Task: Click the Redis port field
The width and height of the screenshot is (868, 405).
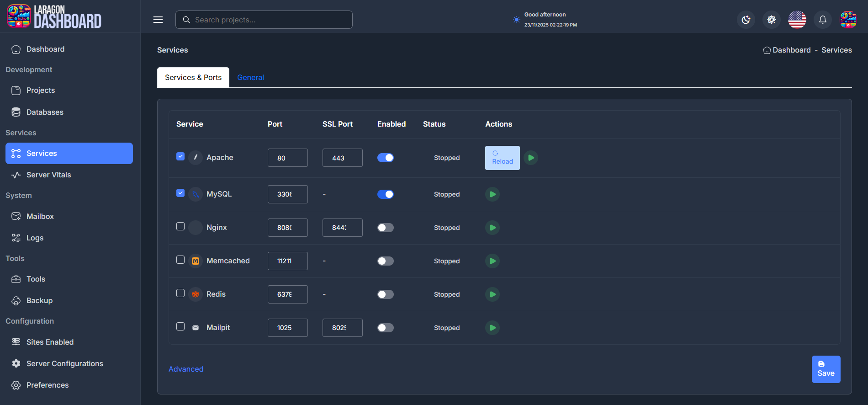Action: 288,294
